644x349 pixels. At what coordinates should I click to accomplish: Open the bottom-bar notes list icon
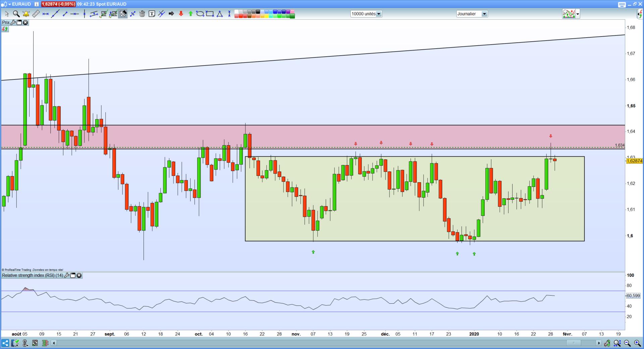35,343
